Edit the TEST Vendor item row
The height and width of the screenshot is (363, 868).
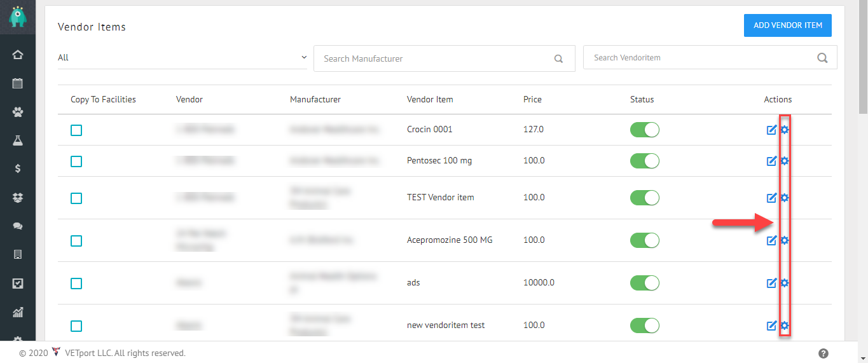pos(771,198)
